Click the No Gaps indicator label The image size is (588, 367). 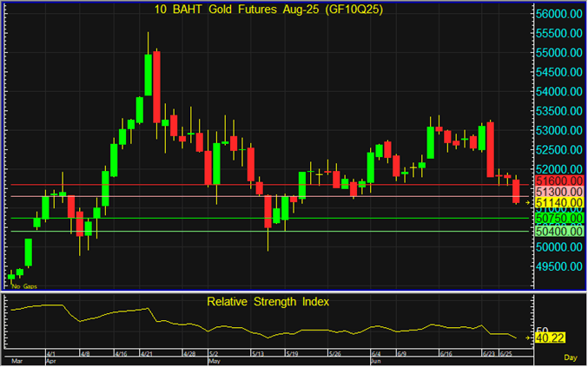23,285
